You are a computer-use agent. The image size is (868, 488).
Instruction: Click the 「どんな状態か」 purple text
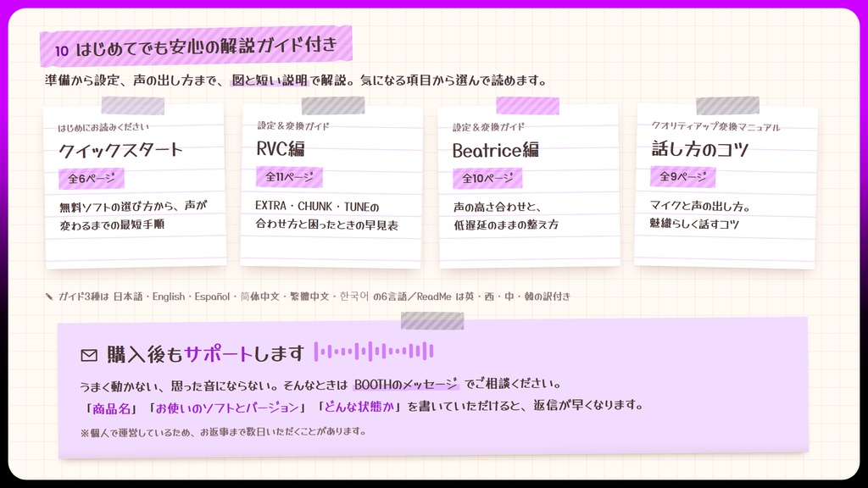pyautogui.click(x=358, y=407)
